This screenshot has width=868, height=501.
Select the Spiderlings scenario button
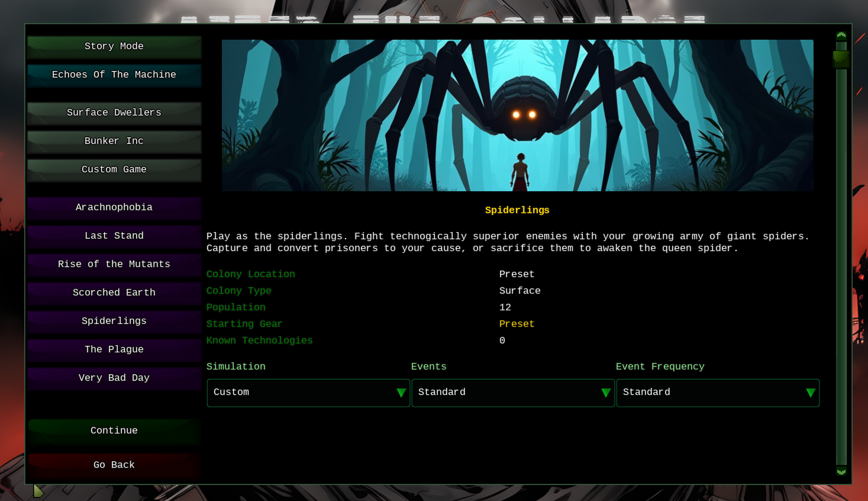click(x=114, y=322)
